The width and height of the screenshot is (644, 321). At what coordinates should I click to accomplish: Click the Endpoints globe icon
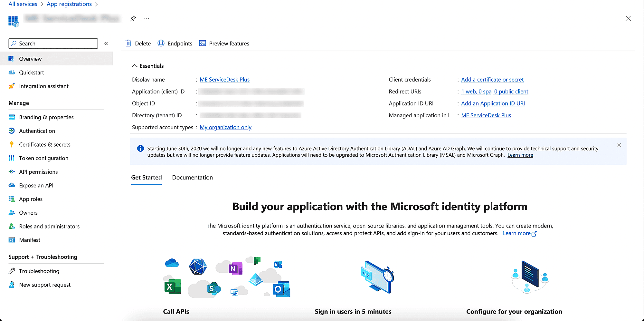point(161,43)
